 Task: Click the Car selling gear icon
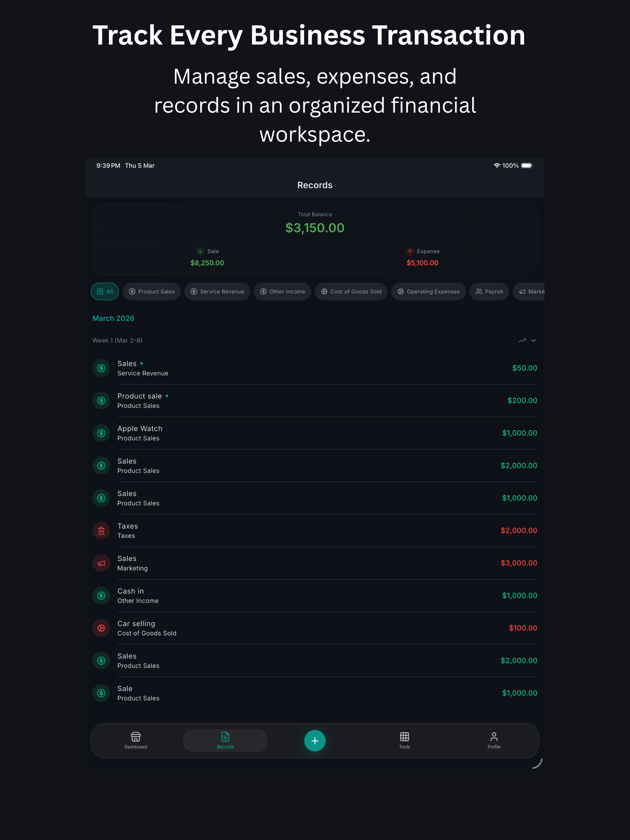click(101, 628)
